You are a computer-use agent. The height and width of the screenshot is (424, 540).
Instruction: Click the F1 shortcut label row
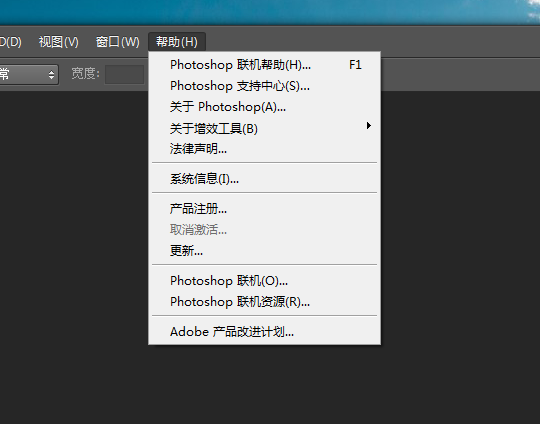coord(264,65)
